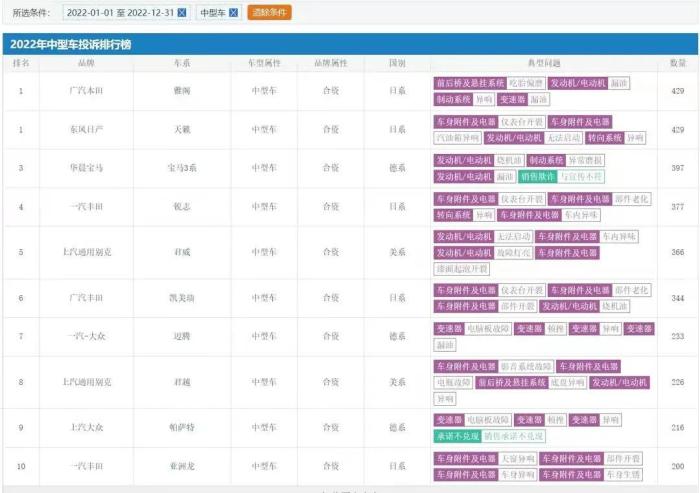Click the 车身异响 issue label
Image resolution: width=700 pixels, height=493 pixels.
click(517, 475)
